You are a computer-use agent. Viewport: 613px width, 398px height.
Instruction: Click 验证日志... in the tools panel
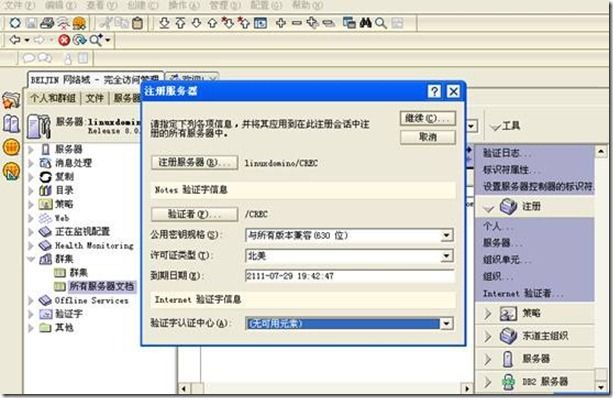point(507,153)
